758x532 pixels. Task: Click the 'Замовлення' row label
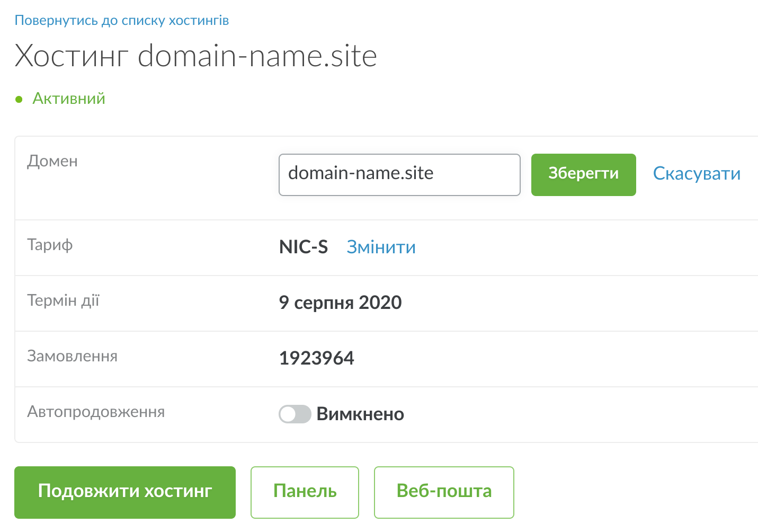tap(72, 356)
